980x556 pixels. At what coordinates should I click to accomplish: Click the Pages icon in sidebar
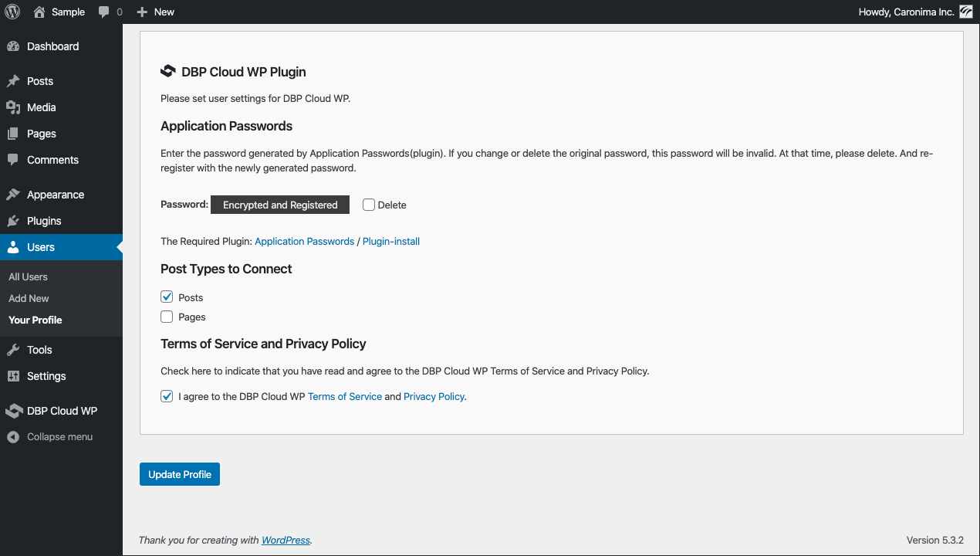point(13,134)
